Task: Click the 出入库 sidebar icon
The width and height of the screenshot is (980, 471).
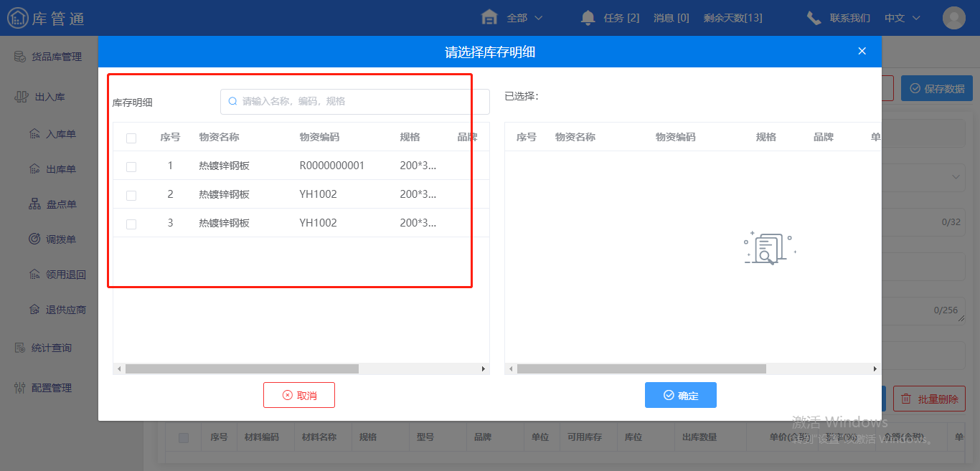Action: pos(22,97)
